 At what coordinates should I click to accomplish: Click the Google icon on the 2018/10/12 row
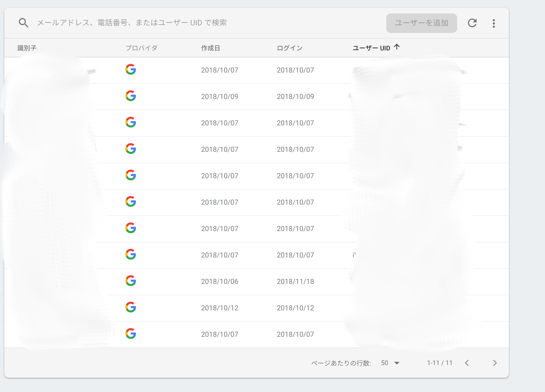pos(130,307)
